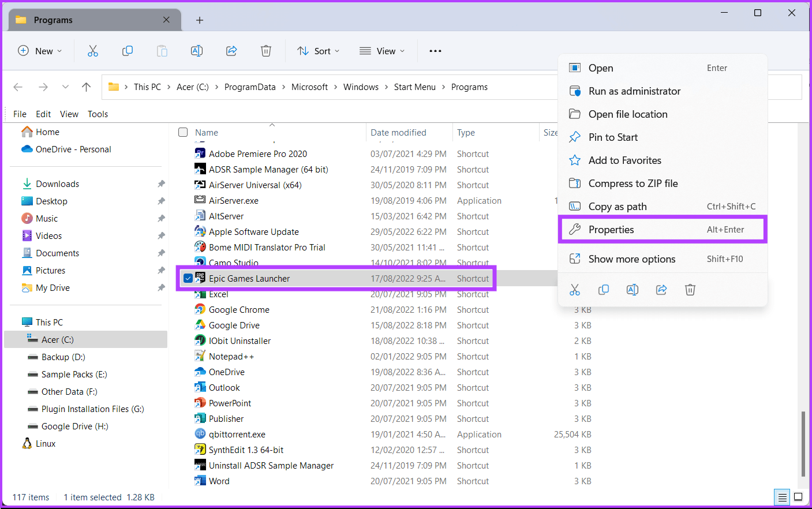Add a new tab with plus button
The height and width of the screenshot is (509, 812).
[200, 20]
